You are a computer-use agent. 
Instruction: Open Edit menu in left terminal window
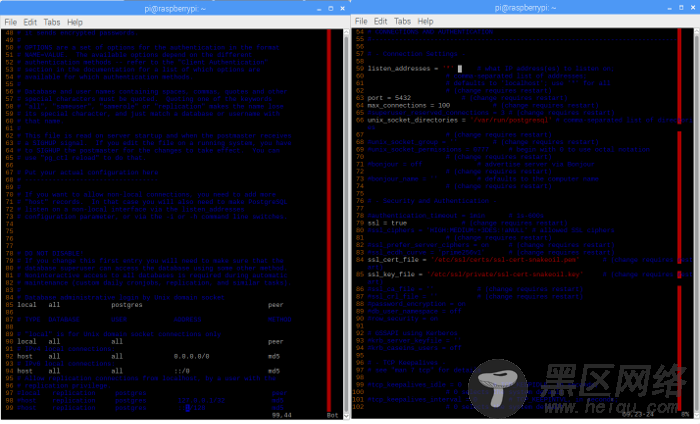click(x=30, y=22)
